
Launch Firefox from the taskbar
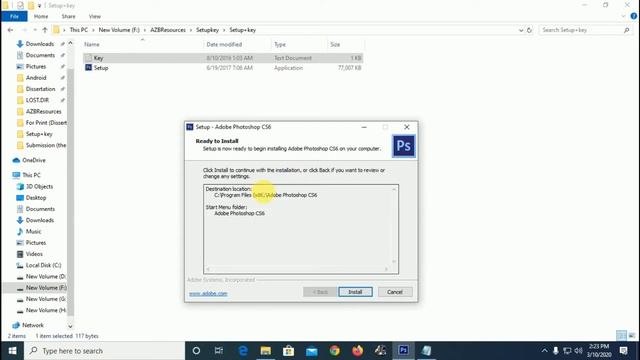358,351
